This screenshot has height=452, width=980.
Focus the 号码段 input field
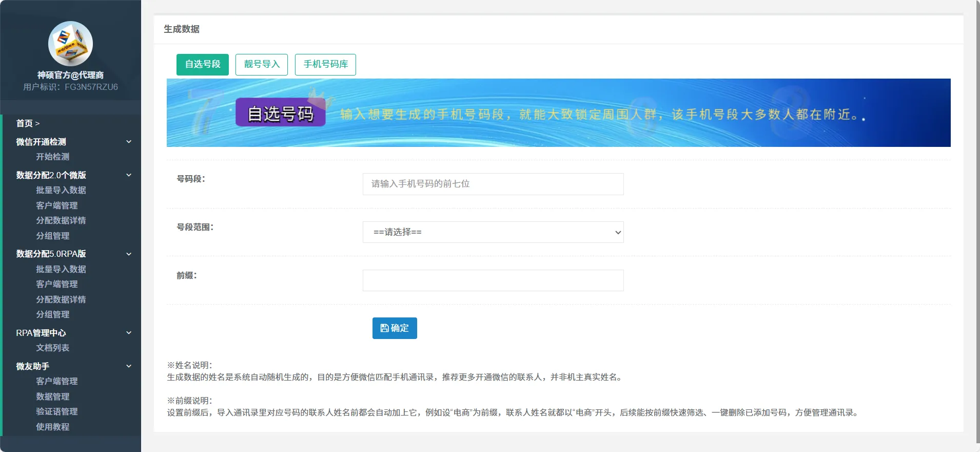coord(493,184)
